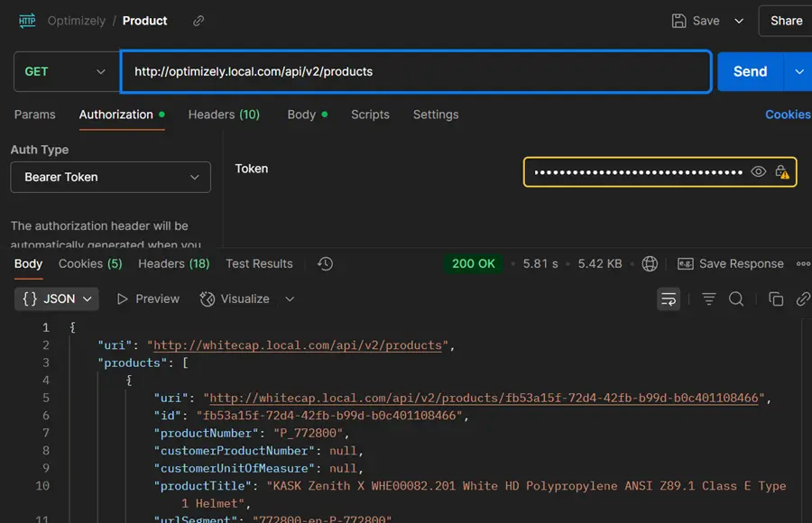This screenshot has height=523, width=812.
Task: Open the Save options chevron
Action: [739, 21]
